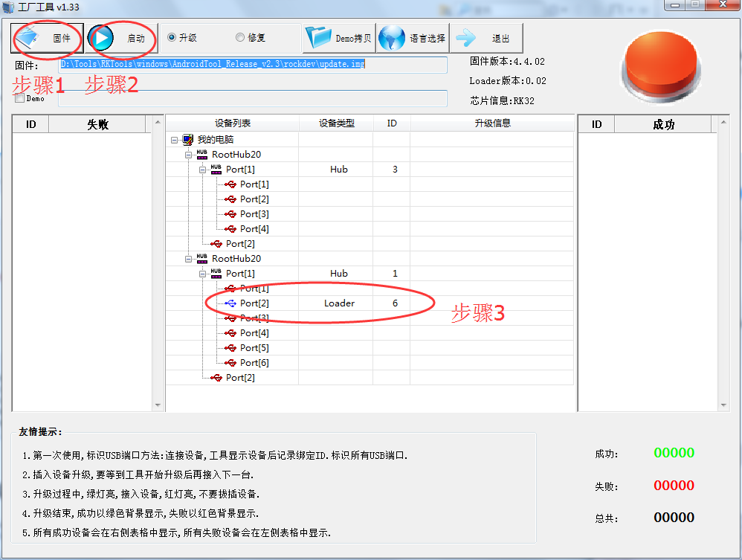The image size is (742, 560).
Task: Collapse the 我的电脑 tree node
Action: [174, 140]
